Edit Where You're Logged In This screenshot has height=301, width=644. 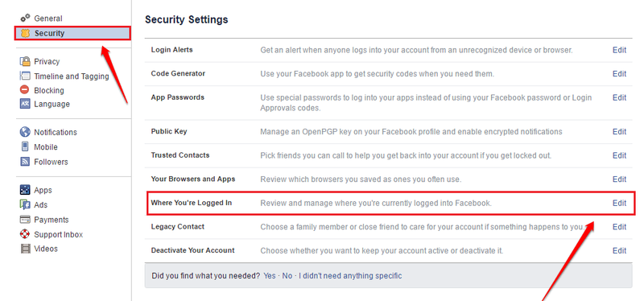[619, 204]
